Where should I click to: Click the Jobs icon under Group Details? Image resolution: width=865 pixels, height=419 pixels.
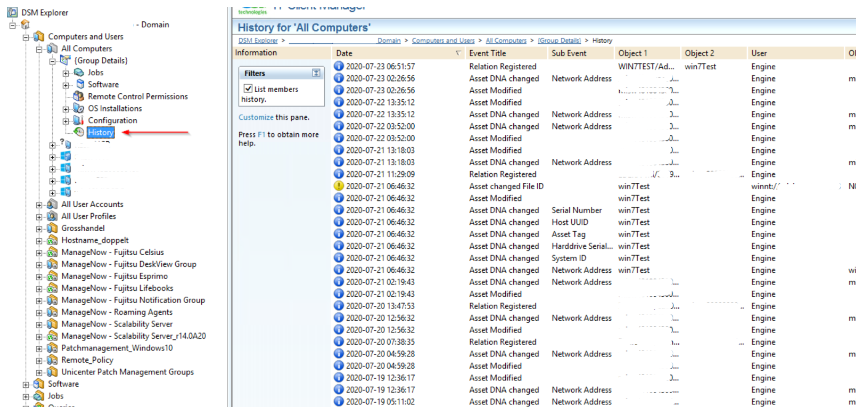pos(79,73)
